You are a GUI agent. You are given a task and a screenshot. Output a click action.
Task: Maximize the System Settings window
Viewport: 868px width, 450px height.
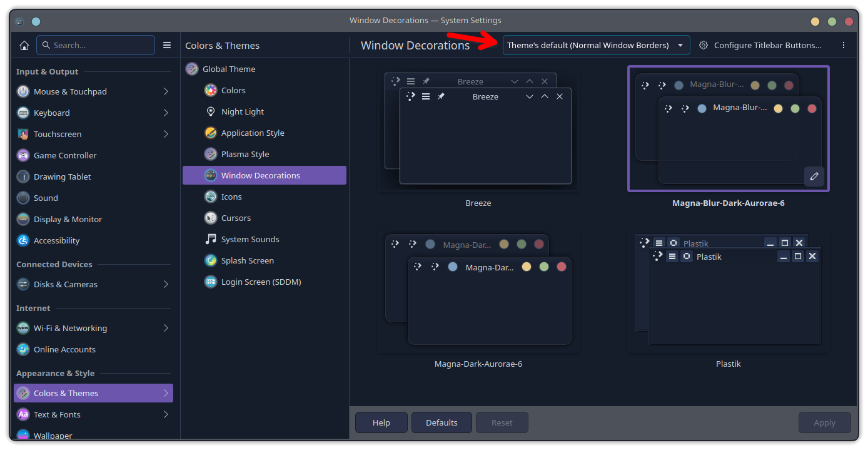pyautogui.click(x=832, y=21)
